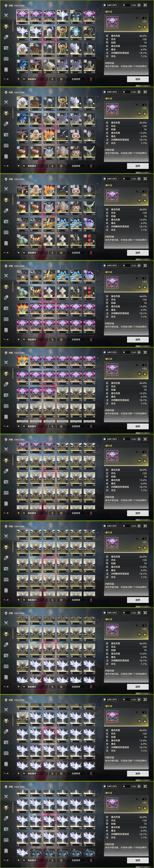Open the exclamation-mark sidebar category in topmost panel
Image resolution: width=154 pixels, height=868 pixels.
click(x=6, y=69)
